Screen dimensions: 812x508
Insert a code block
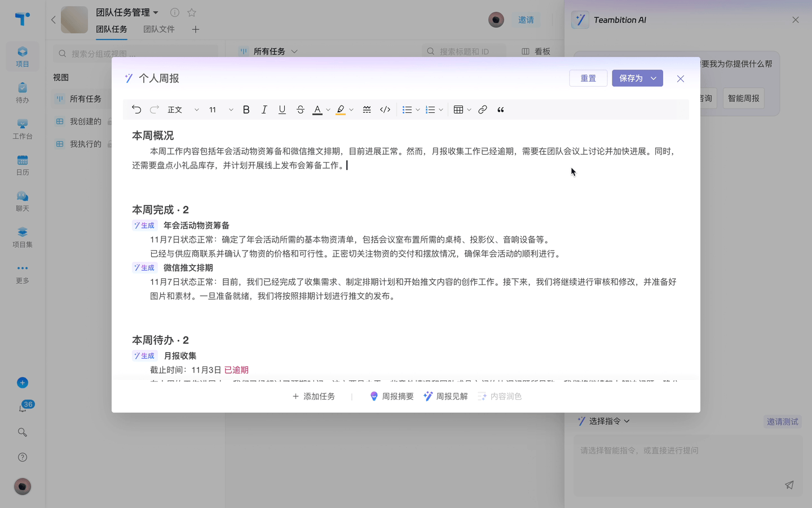click(x=385, y=110)
